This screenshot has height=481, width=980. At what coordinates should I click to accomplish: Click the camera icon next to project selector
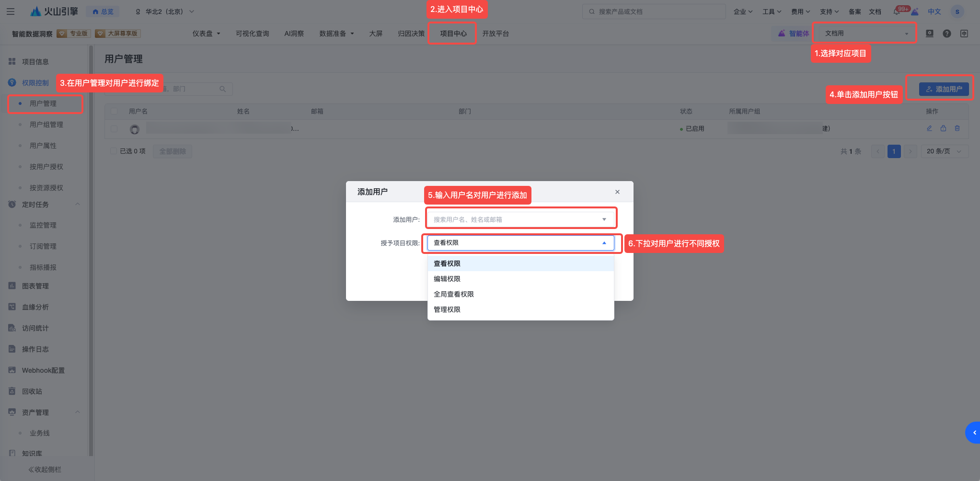[930, 34]
